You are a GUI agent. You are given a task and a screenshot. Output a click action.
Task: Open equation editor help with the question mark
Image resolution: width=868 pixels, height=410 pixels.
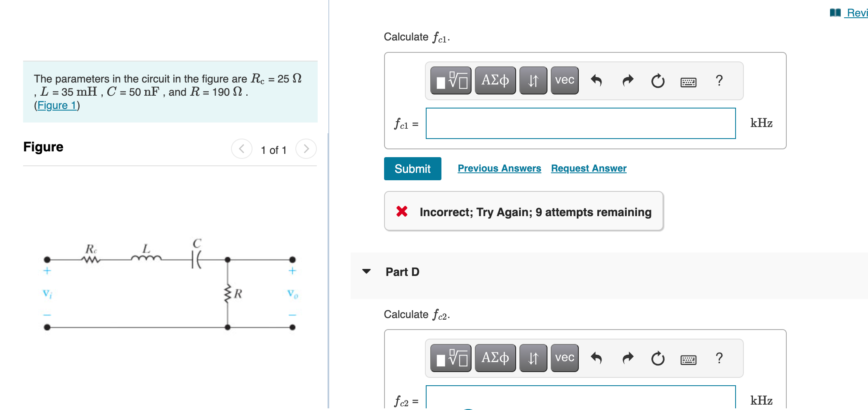pos(719,81)
